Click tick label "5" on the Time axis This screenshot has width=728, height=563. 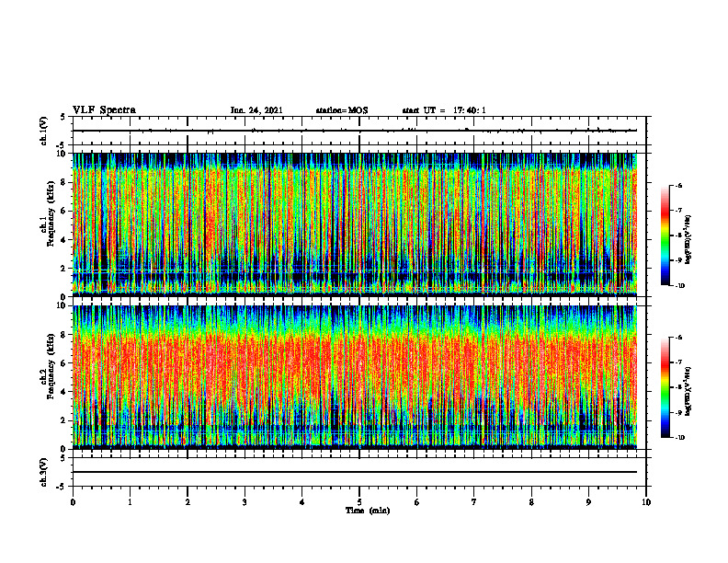[x=359, y=502]
